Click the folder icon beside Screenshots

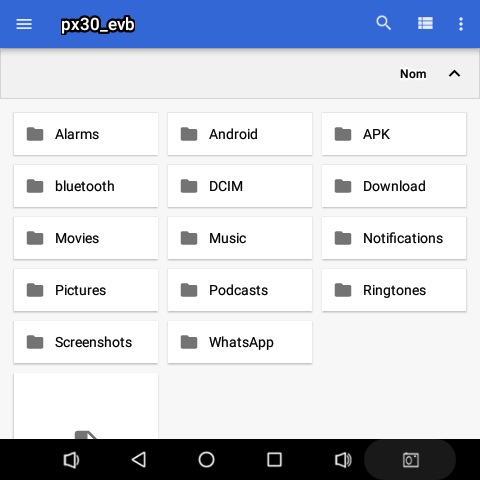35,342
